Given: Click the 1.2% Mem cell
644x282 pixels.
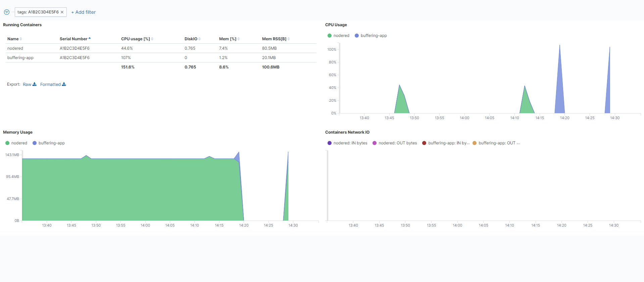Looking at the screenshot, I should [x=223, y=58].
